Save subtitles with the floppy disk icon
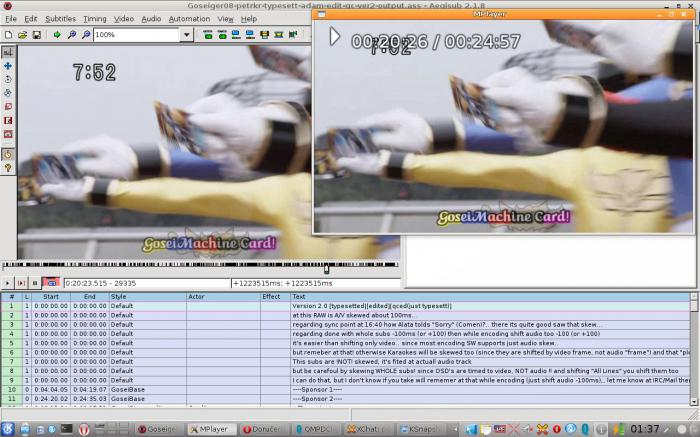Viewport: 700px width, 437px height. pos(37,34)
